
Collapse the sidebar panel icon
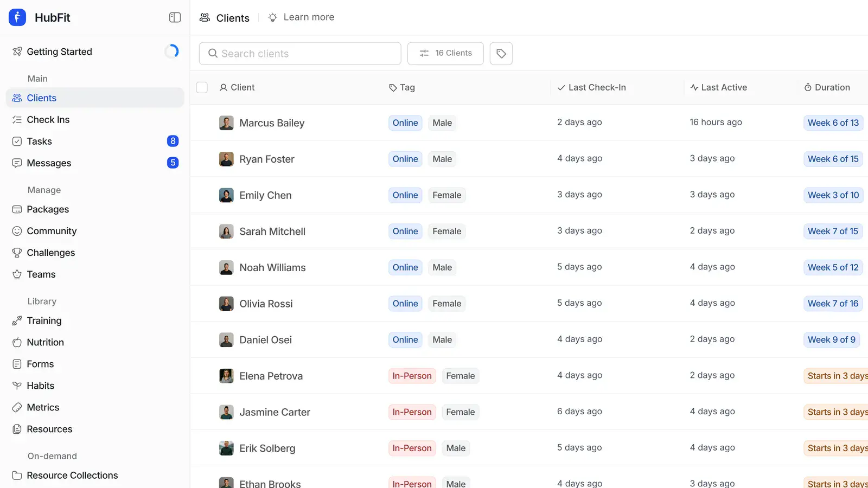click(x=175, y=17)
